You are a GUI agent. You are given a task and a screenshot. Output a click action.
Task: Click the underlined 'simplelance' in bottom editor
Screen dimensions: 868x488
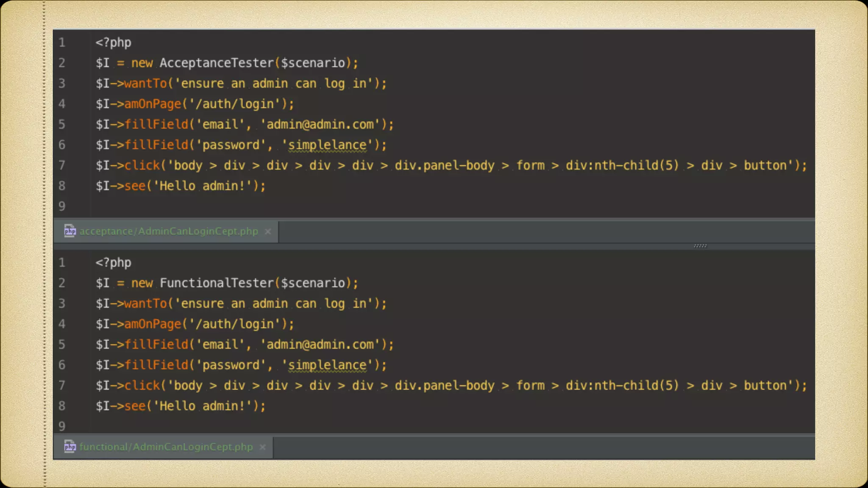[x=327, y=365]
